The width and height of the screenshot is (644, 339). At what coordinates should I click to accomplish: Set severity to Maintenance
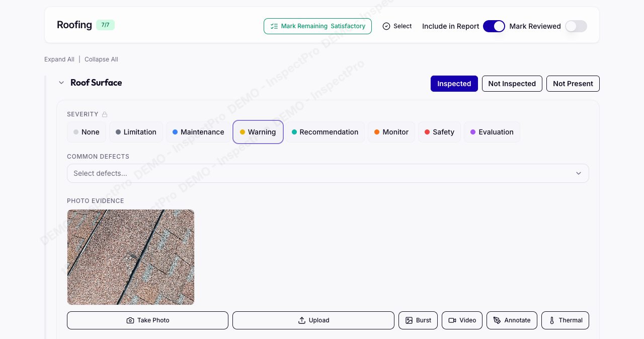tap(198, 132)
